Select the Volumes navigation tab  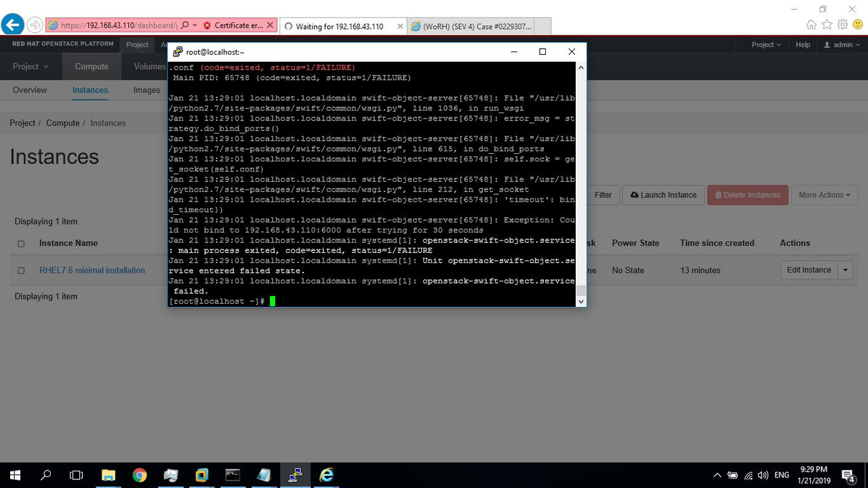click(x=149, y=66)
